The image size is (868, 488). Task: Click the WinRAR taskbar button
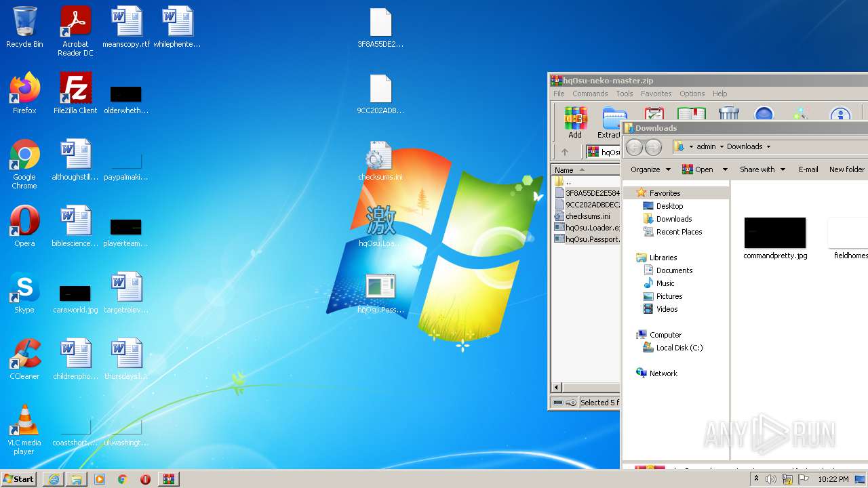(x=169, y=479)
